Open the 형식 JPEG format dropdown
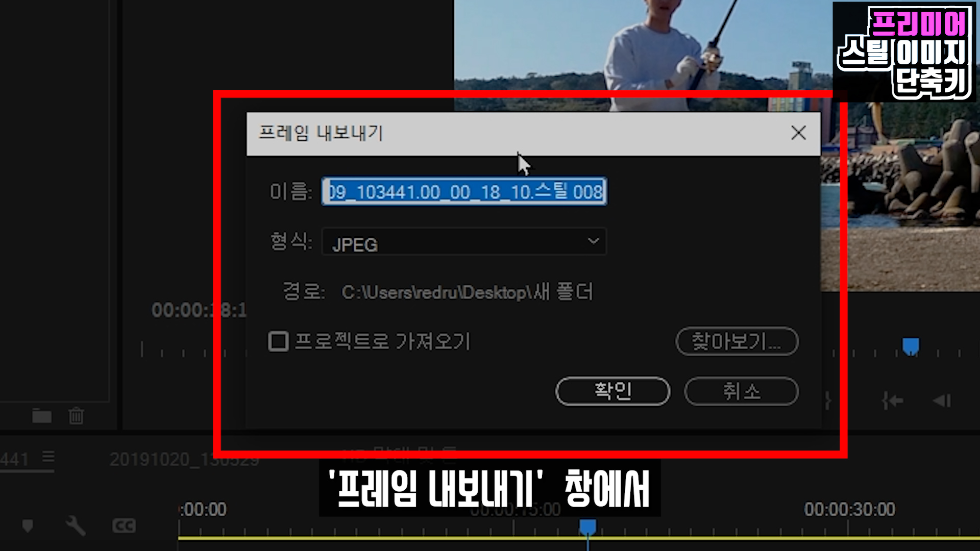 tap(463, 242)
